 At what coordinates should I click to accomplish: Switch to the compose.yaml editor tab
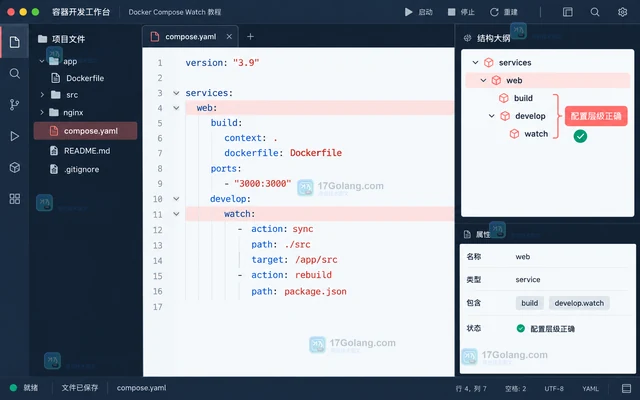(x=190, y=37)
